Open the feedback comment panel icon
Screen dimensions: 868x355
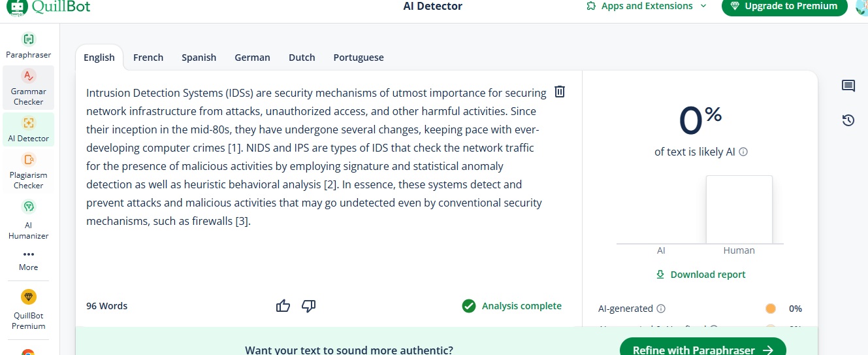(x=848, y=86)
